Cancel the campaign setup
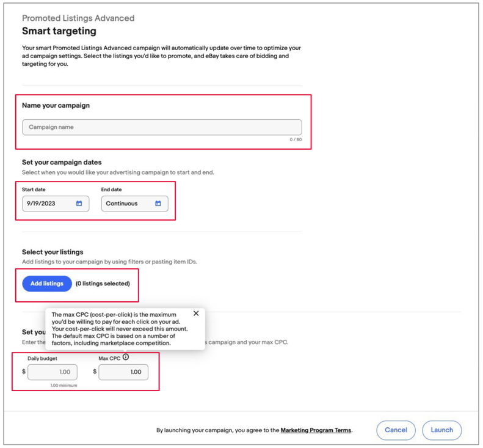This screenshot has height=448, width=483. click(x=396, y=430)
